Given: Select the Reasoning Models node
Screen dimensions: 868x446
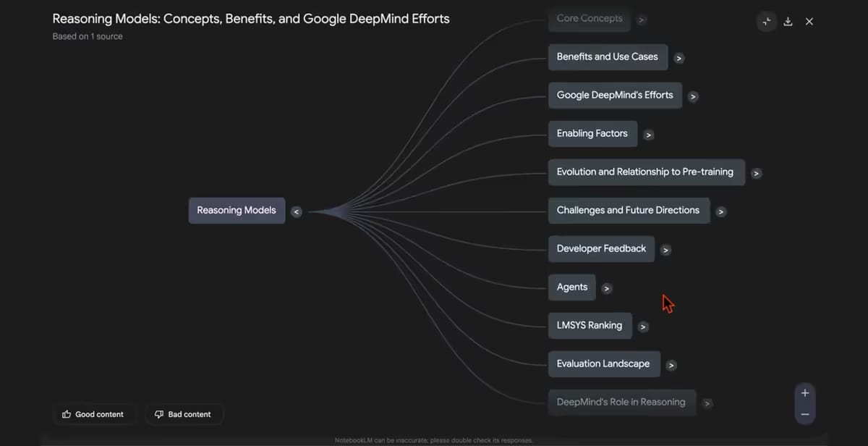Looking at the screenshot, I should click(x=237, y=210).
